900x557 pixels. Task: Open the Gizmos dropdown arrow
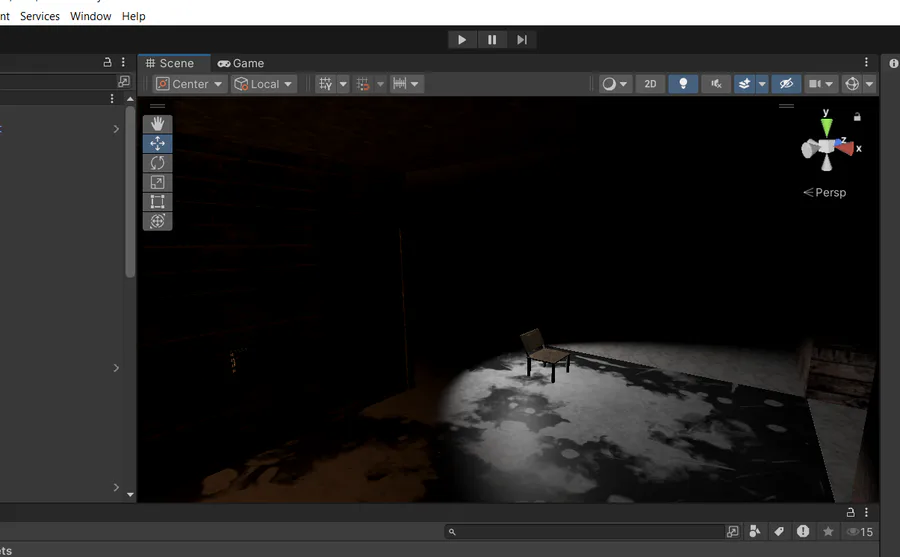870,84
